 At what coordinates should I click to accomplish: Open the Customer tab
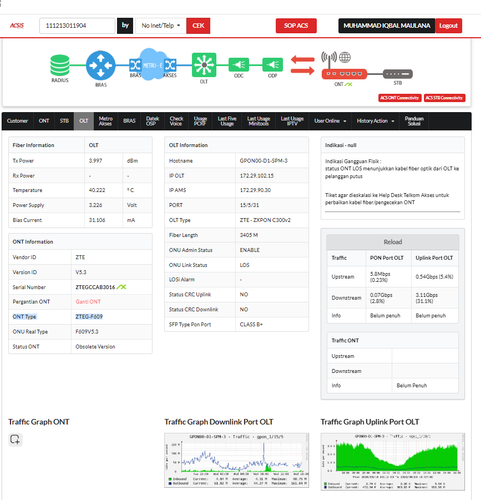pos(17,121)
